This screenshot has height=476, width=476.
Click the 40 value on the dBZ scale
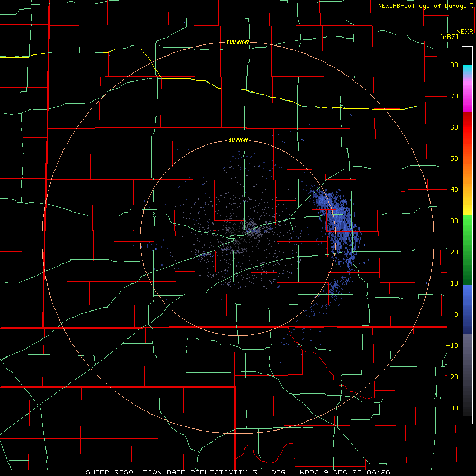pyautogui.click(x=454, y=190)
